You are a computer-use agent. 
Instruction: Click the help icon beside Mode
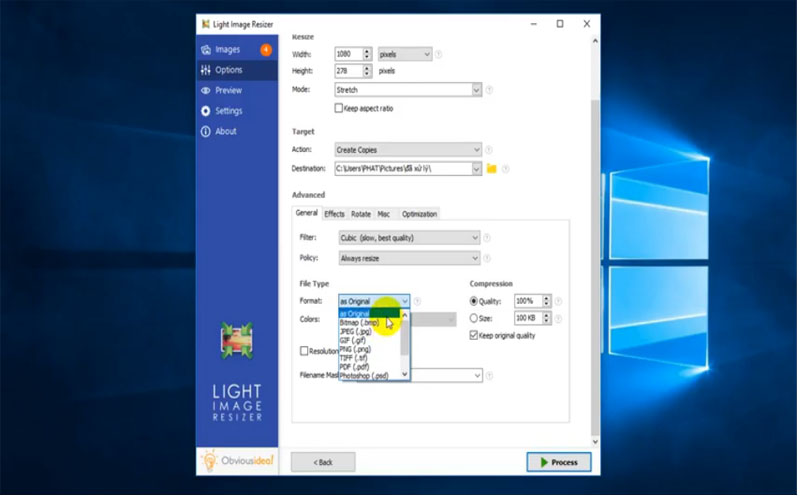click(489, 90)
